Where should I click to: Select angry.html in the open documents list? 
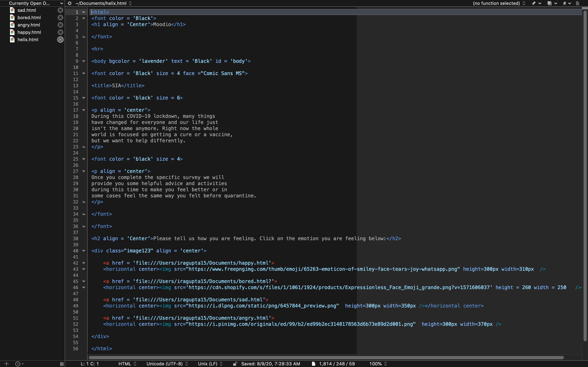click(29, 25)
